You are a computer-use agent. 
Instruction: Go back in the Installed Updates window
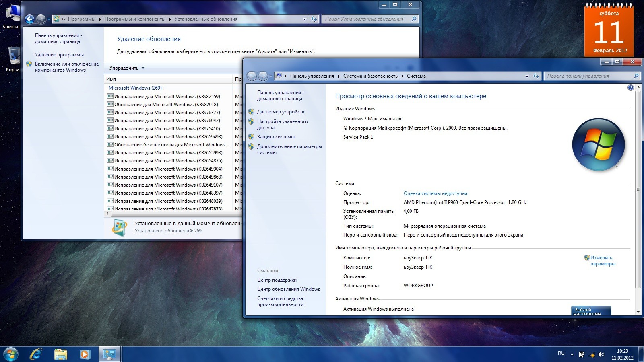click(29, 19)
